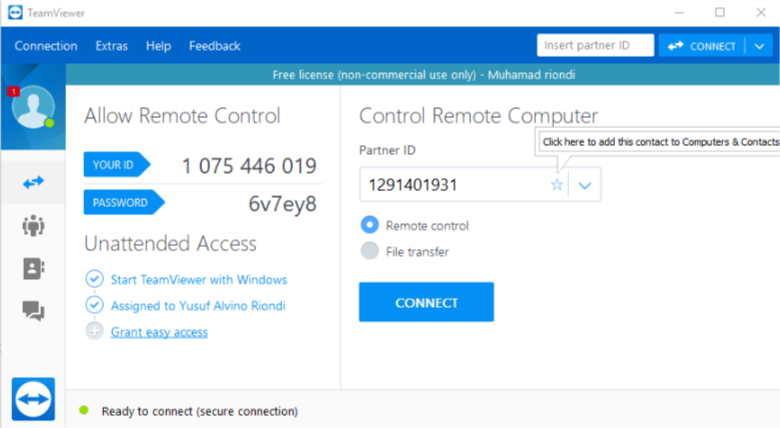Open the Feedback menu
Viewport: 780px width, 428px height.
pyautogui.click(x=214, y=46)
